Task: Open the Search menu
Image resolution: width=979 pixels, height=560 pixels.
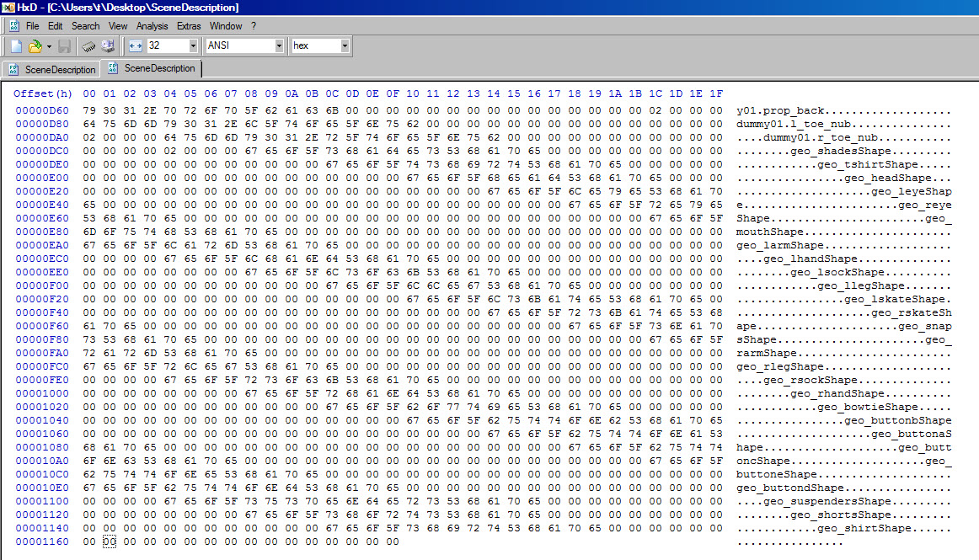Action: 86,26
